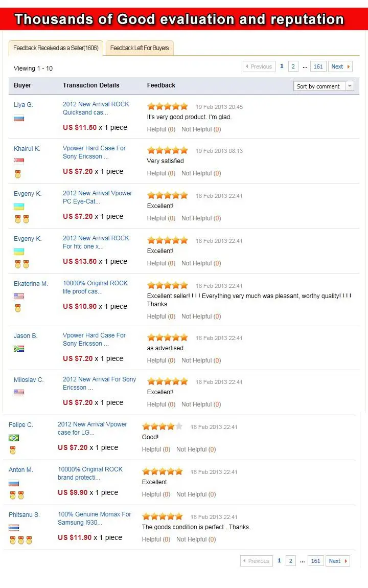The width and height of the screenshot is (368, 588).
Task: Mark Khairul K. review as Helpful
Action: (161, 173)
